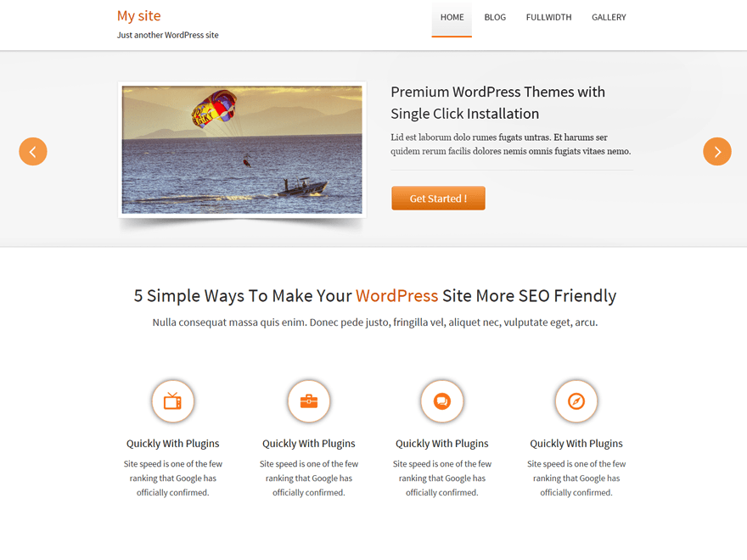This screenshot has width=747, height=560.
Task: Advance to the next slide arrow
Action: tap(717, 151)
